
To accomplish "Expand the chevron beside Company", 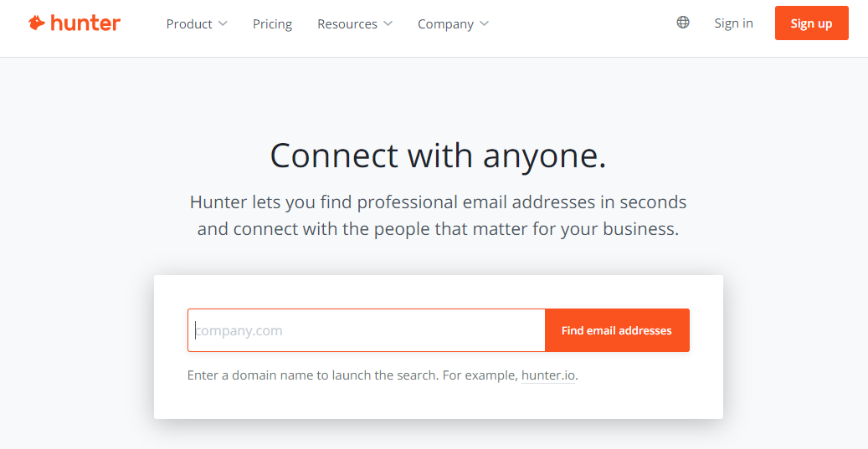I will [484, 23].
